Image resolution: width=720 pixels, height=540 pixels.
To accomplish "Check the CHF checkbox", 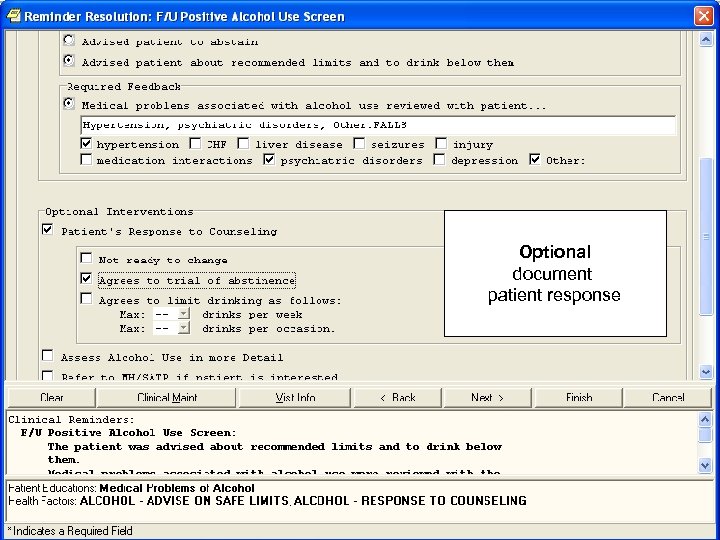I will pos(195,143).
